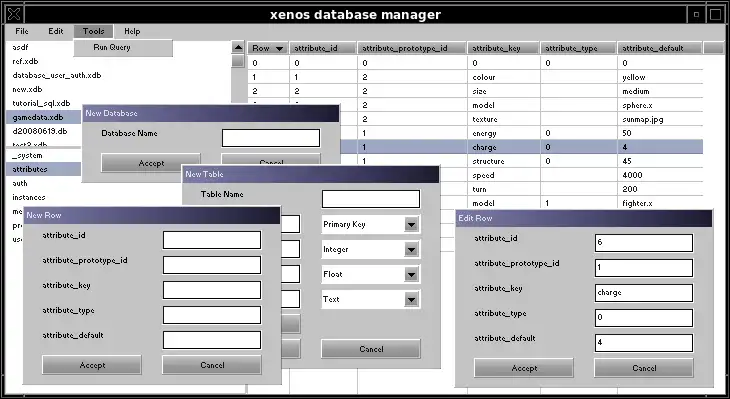Click the attribute_default column header
Screen dimensions: 730x399
point(660,48)
